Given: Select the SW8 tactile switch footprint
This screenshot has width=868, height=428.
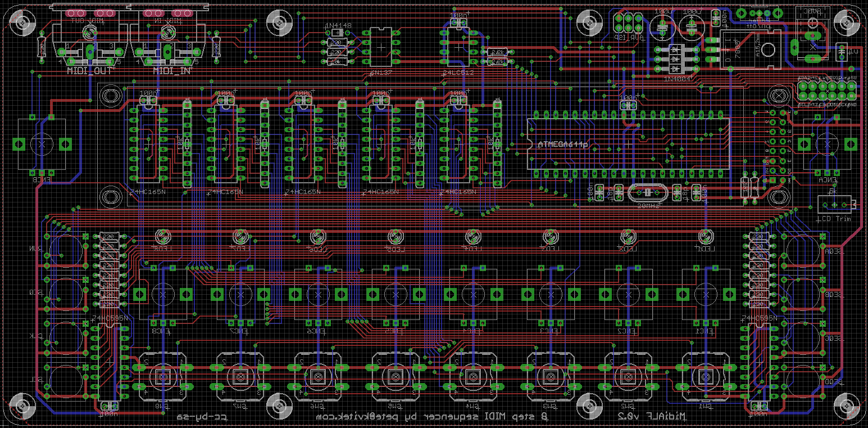Looking at the screenshot, I should point(162,376).
